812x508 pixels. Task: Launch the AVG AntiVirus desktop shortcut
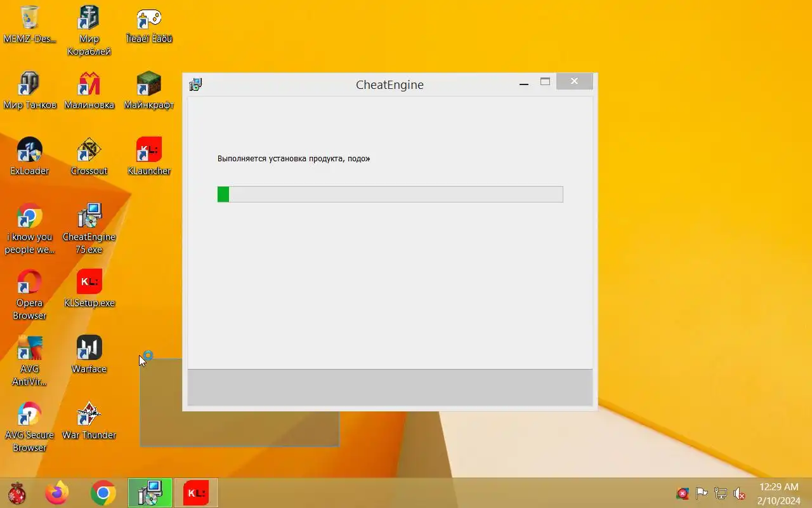[29, 361]
